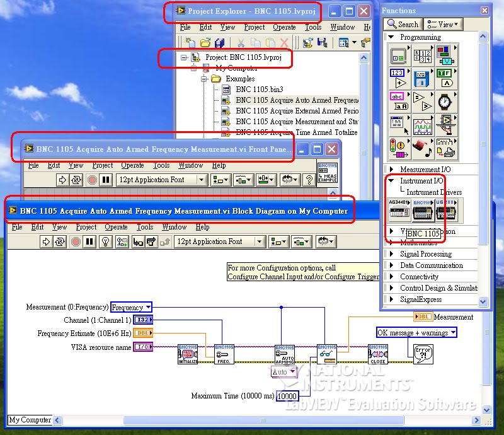The width and height of the screenshot is (504, 435).
Task: Click Step Out button in Block Diagram
Action: click(x=165, y=241)
